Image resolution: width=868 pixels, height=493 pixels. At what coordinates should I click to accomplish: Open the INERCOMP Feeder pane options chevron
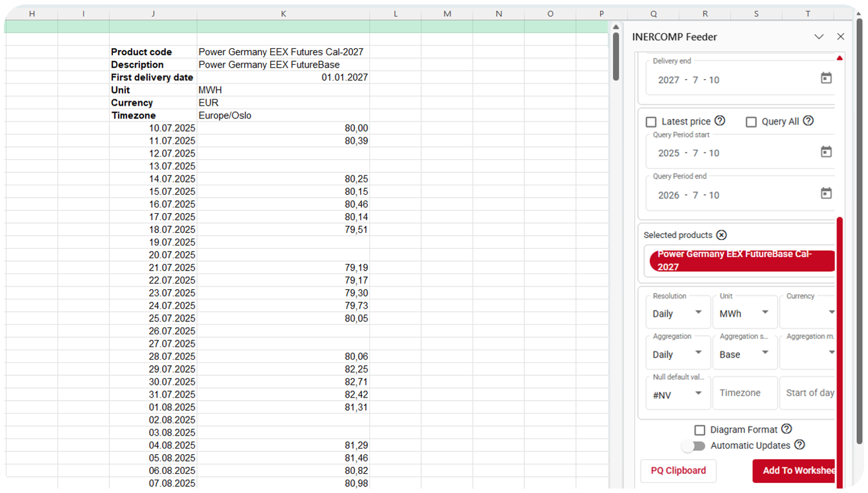click(x=819, y=36)
